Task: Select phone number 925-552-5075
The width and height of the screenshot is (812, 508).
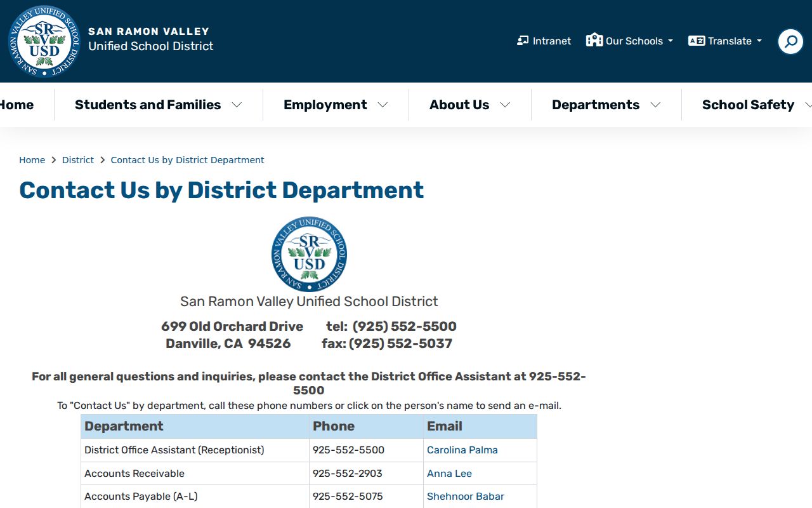Action: pos(348,497)
